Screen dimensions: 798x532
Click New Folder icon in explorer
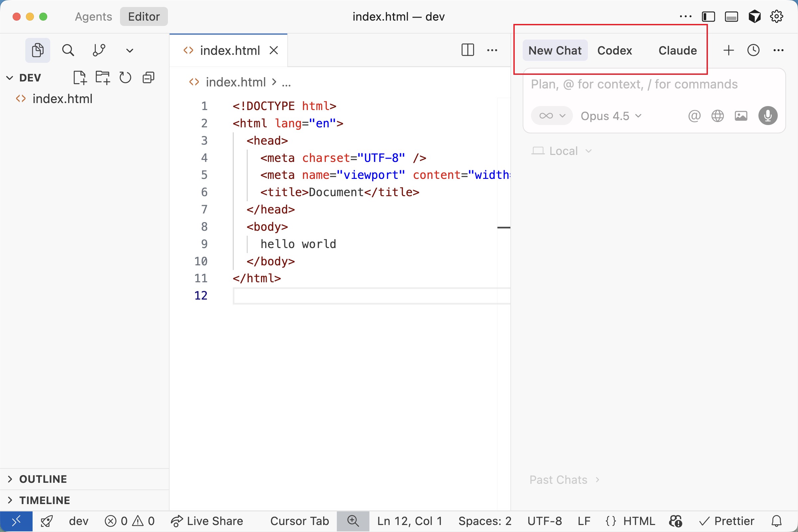click(x=102, y=78)
